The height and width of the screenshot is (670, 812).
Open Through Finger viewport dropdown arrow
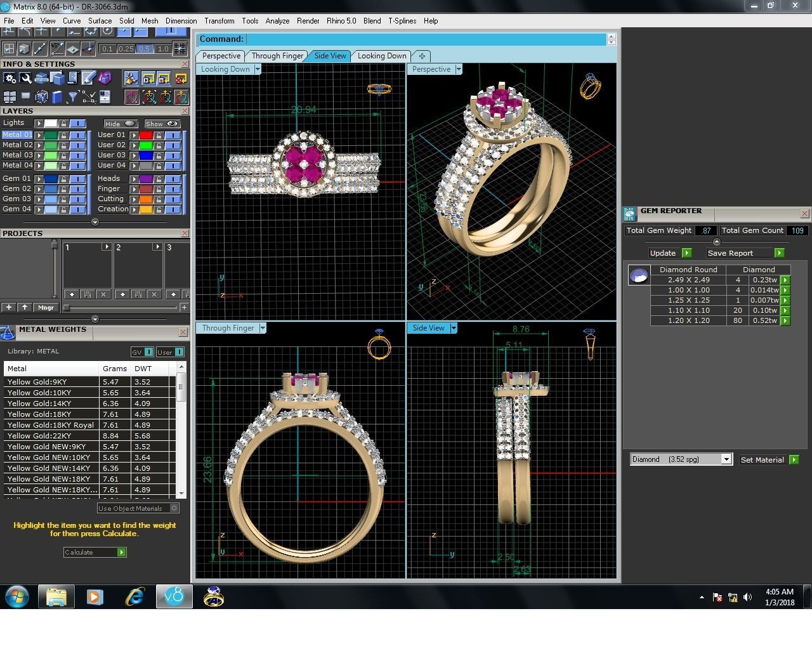pyautogui.click(x=263, y=328)
